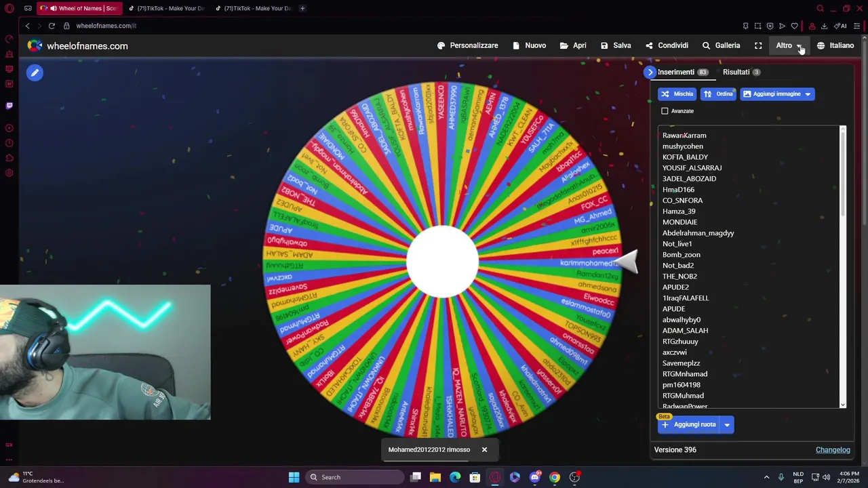Go back to previous page
This screenshot has width=868, height=488.
pyautogui.click(x=27, y=26)
